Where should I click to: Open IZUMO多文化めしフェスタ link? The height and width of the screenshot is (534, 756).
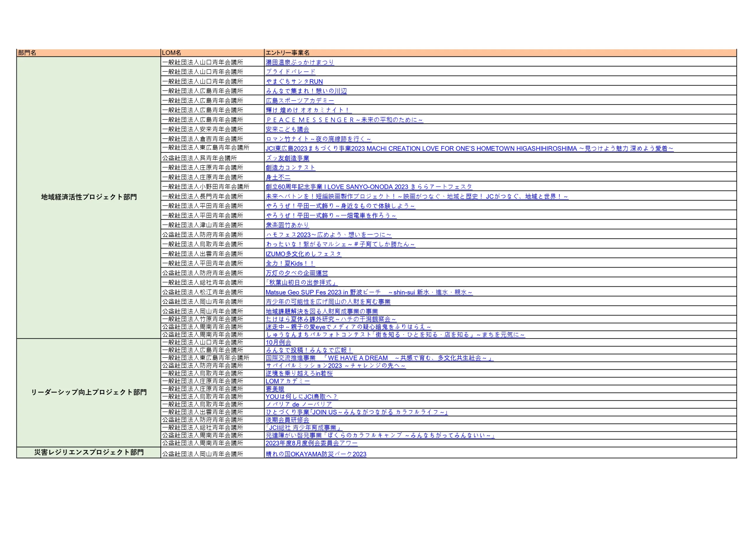[303, 254]
